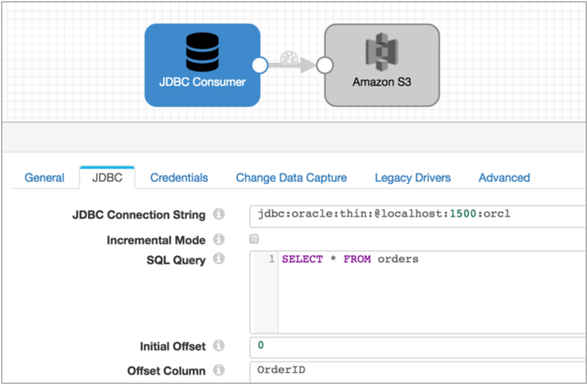
Task: Open the Change Data Capture tab
Action: click(291, 178)
